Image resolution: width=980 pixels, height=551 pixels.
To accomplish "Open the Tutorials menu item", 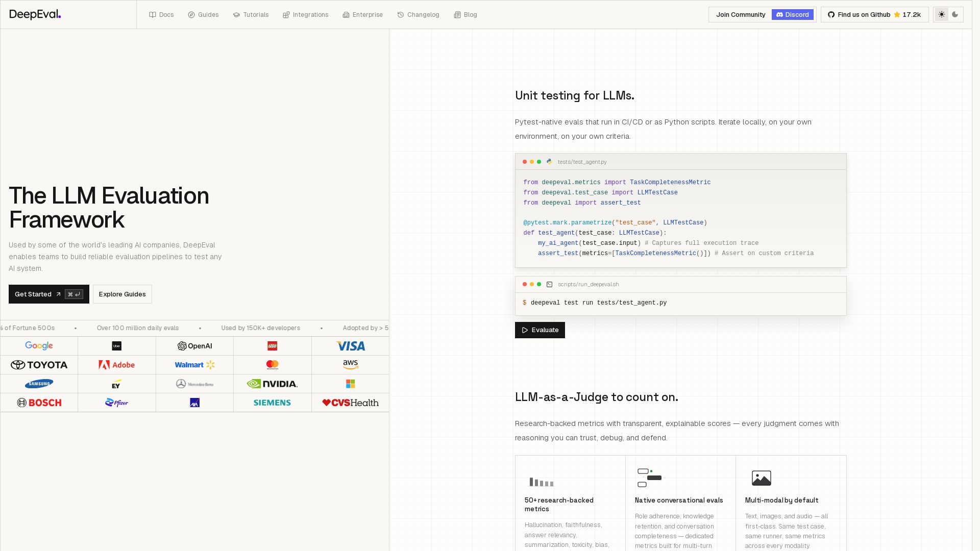I will (251, 15).
